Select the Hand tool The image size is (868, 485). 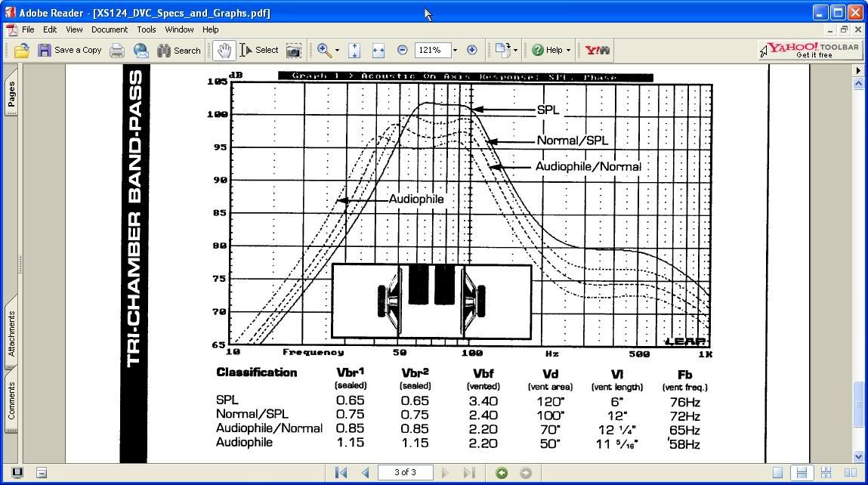(223, 50)
